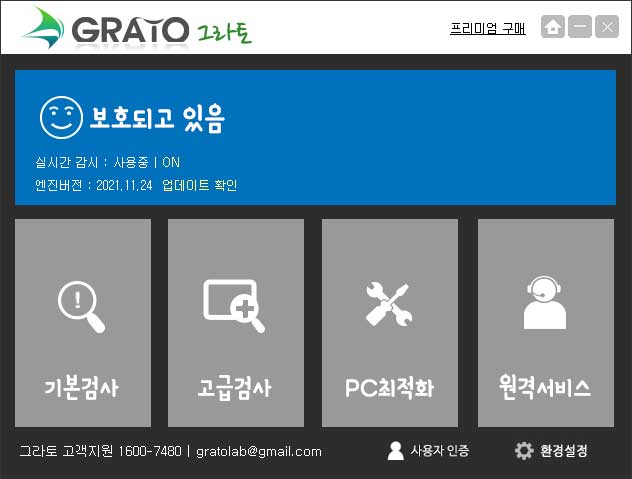Click the 그라토 고객지원 1600-7480 text
Viewport: 632px width, 479px height.
click(x=101, y=451)
